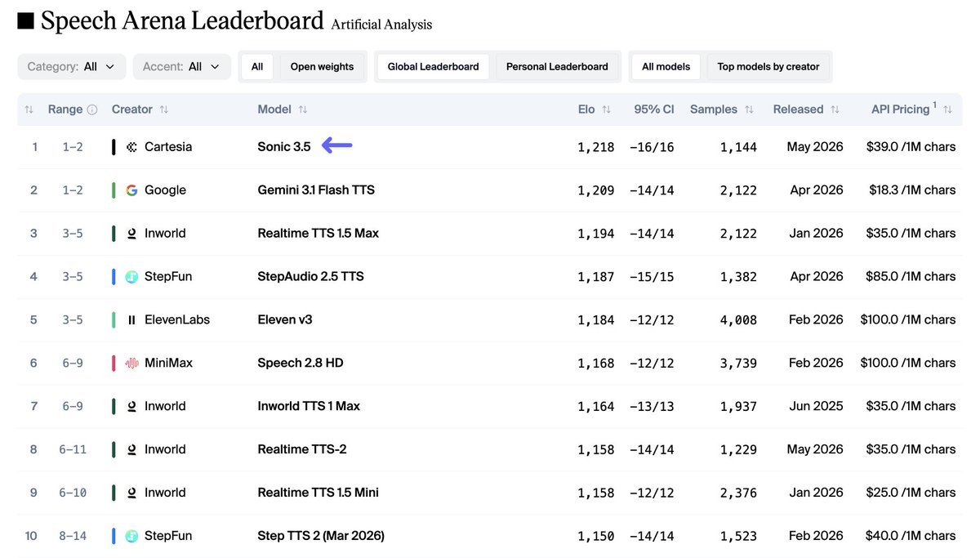Click the Google logo icon

132,190
